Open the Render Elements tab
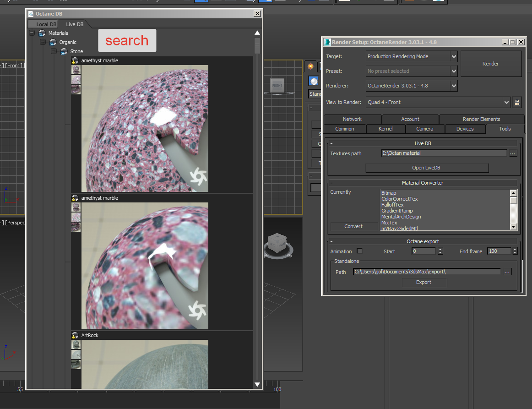Viewport: 532px width, 409px height. pos(481,119)
